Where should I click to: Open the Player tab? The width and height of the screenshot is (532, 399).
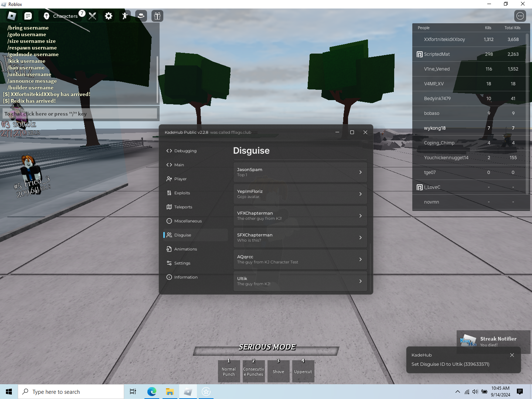195,179
